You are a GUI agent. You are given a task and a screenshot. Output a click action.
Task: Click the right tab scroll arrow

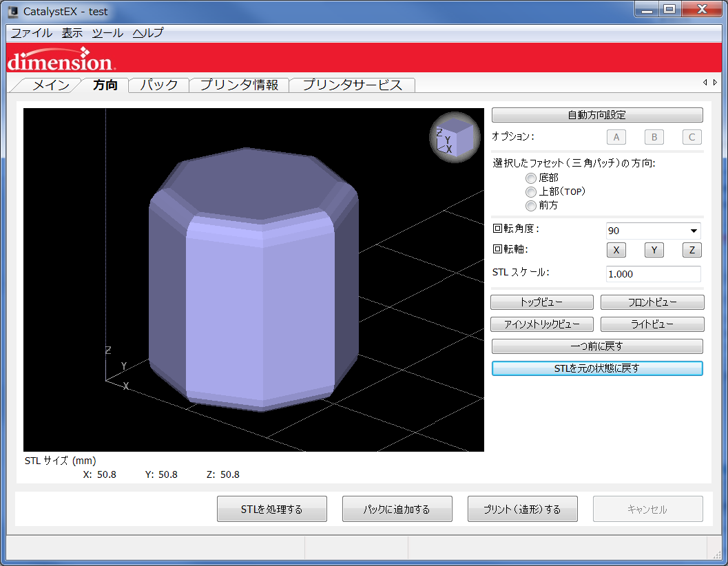pos(714,82)
